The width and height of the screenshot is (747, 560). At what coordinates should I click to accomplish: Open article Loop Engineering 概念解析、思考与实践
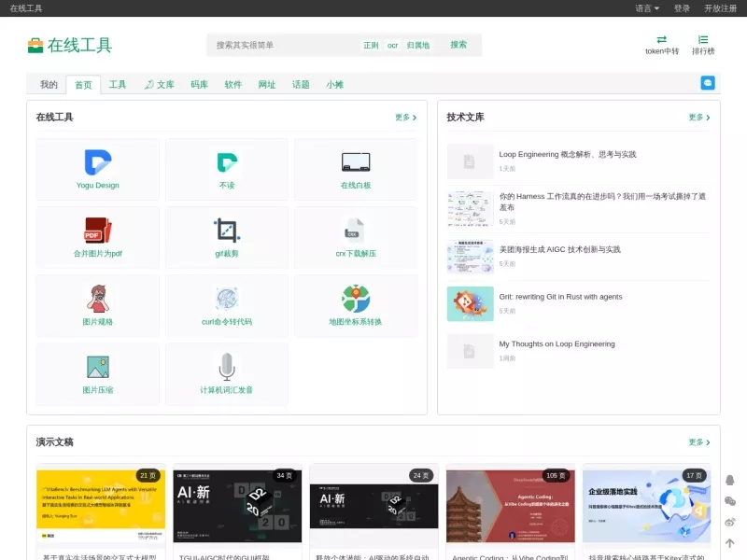568,154
